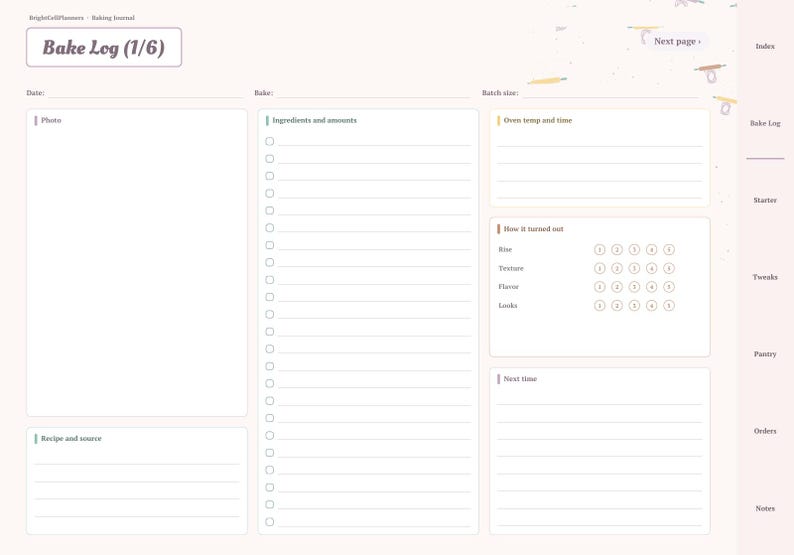The height and width of the screenshot is (555, 794).
Task: Rate Flavor as 2
Action: click(617, 287)
